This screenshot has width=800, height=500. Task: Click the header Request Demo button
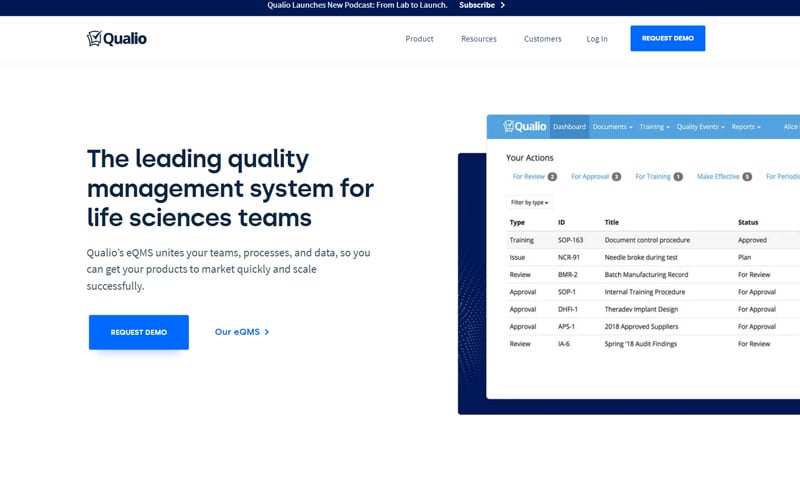[x=668, y=38]
